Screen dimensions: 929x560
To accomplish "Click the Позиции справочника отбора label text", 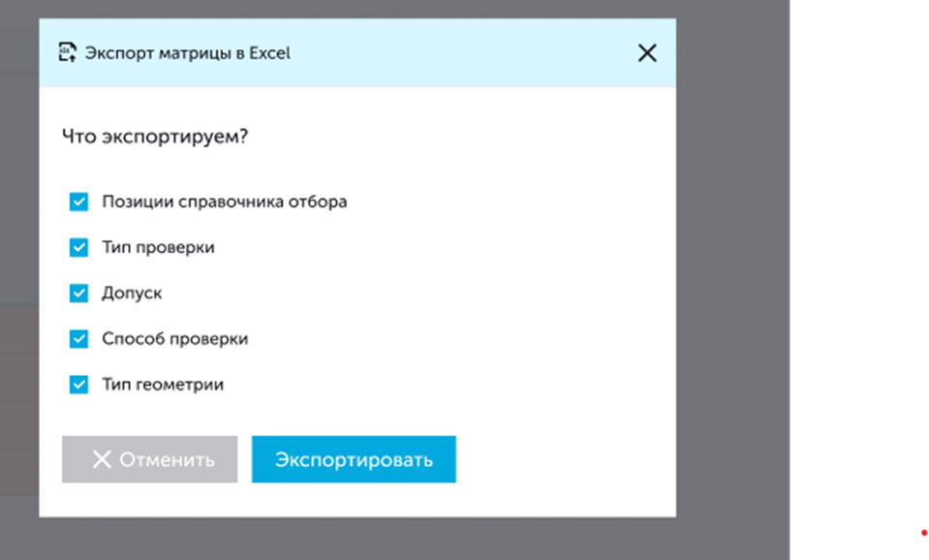I will (x=224, y=202).
